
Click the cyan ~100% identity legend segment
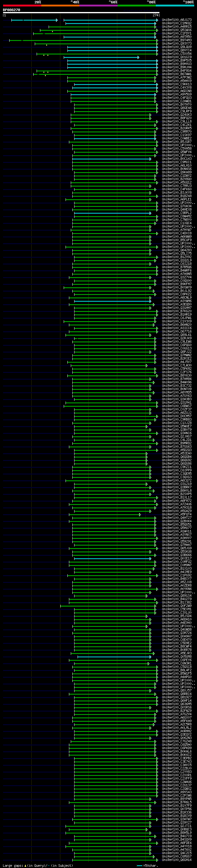(x=175, y=6)
